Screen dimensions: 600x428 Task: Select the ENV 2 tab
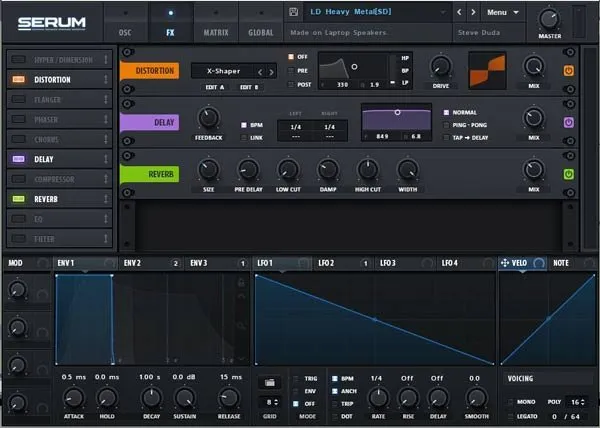[152, 263]
